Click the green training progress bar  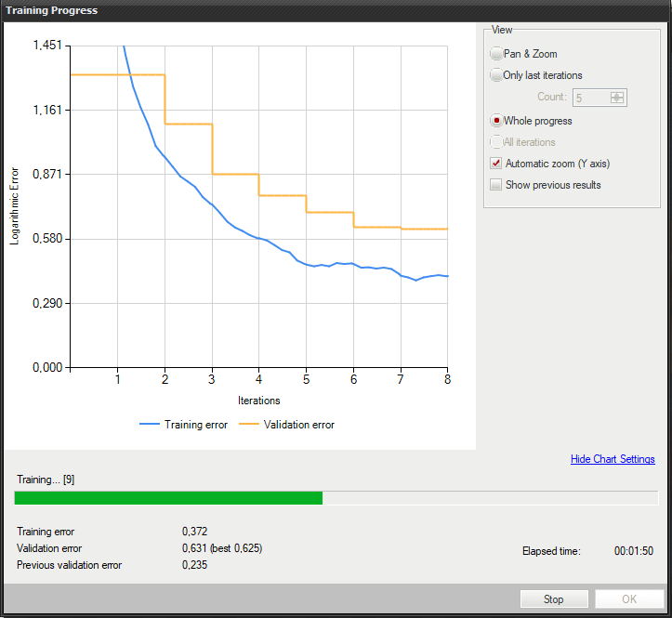(168, 498)
